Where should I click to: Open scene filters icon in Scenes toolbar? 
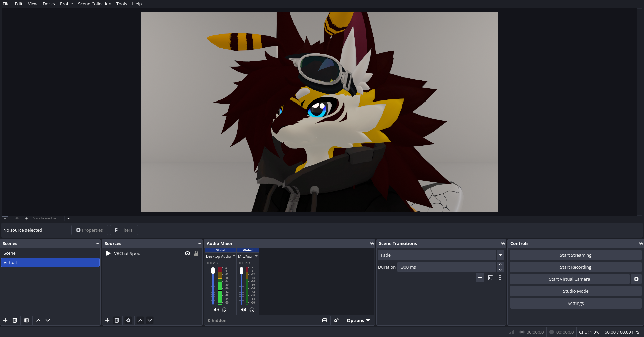click(26, 320)
